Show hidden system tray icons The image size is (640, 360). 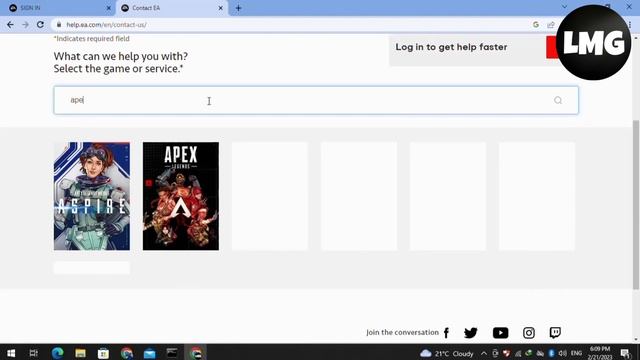click(x=484, y=353)
